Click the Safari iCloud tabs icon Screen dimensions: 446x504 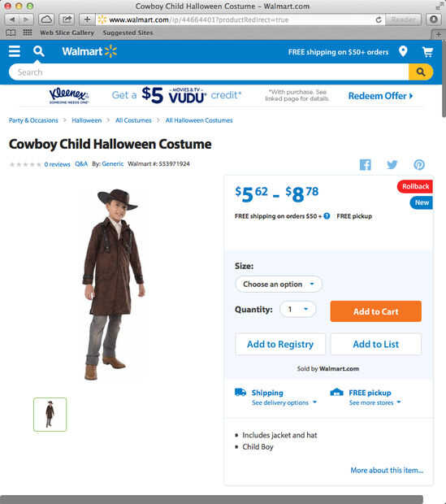tap(46, 20)
